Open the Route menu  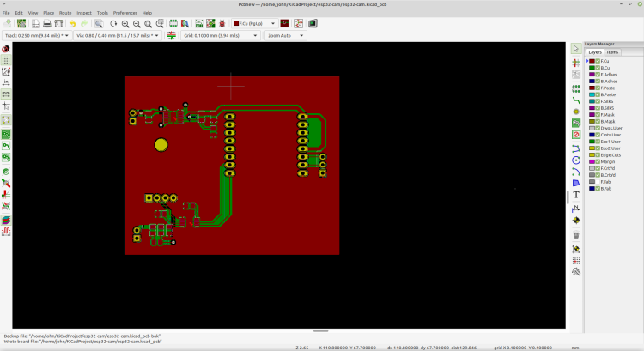tap(65, 13)
